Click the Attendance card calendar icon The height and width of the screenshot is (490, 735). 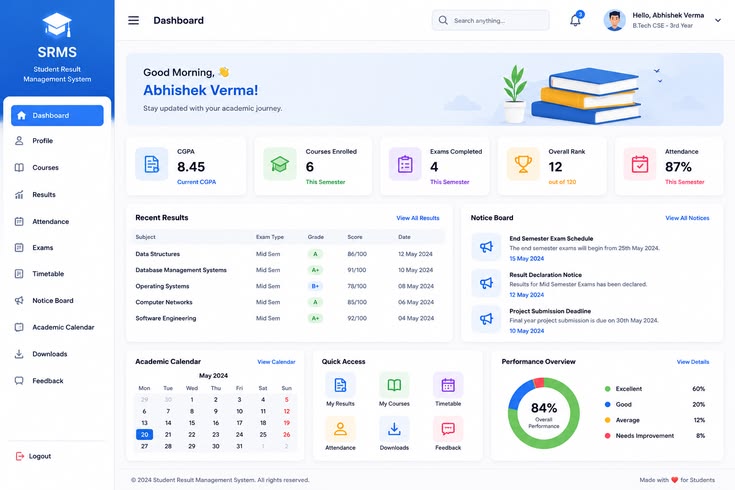tap(640, 164)
